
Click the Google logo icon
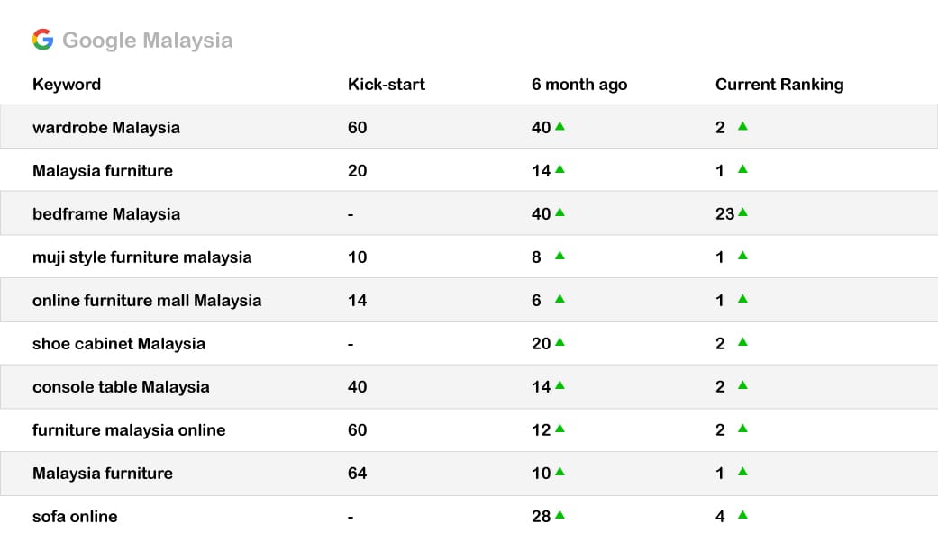click(42, 40)
